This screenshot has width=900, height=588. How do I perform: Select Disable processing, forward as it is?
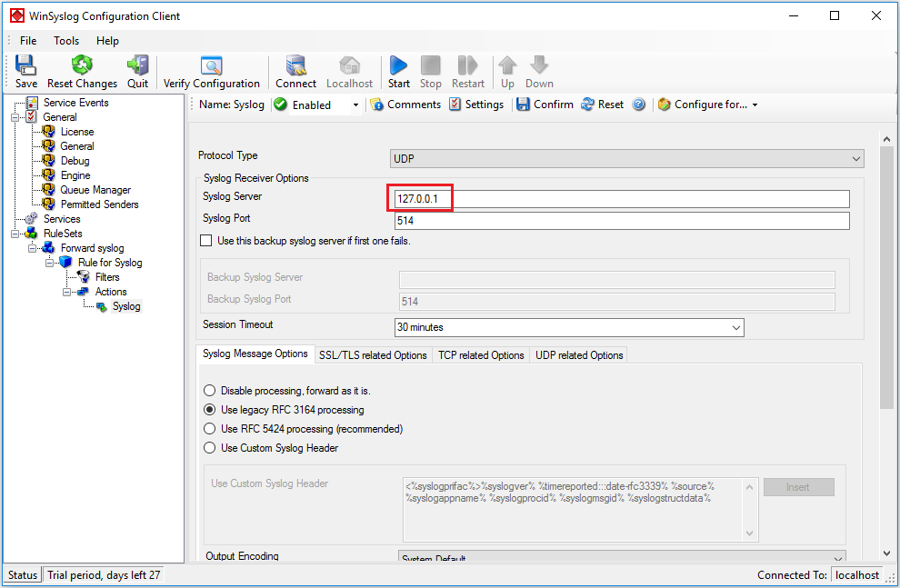[x=209, y=391]
